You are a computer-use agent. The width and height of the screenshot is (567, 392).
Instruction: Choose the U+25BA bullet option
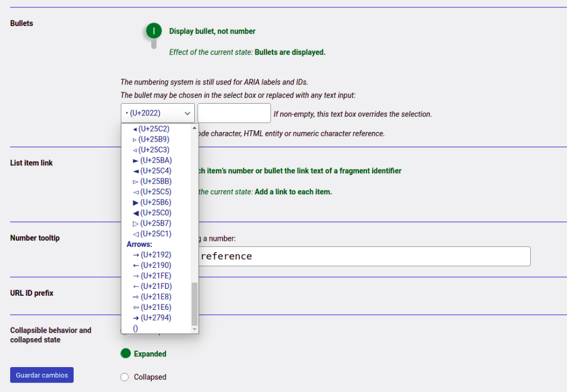[156, 160]
